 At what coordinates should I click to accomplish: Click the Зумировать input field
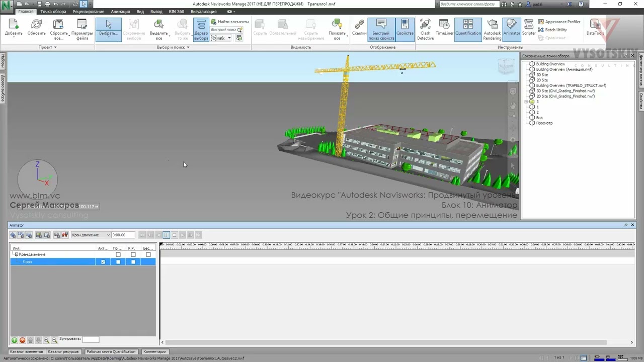91,339
